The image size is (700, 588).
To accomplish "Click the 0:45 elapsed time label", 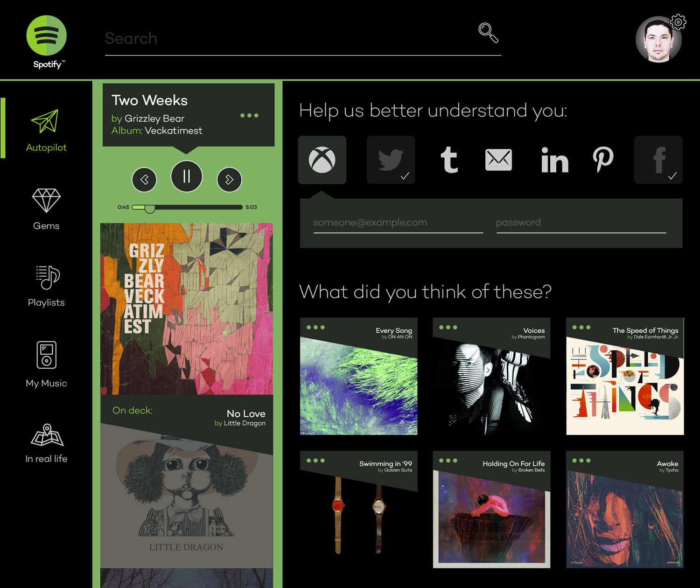I will [x=123, y=207].
